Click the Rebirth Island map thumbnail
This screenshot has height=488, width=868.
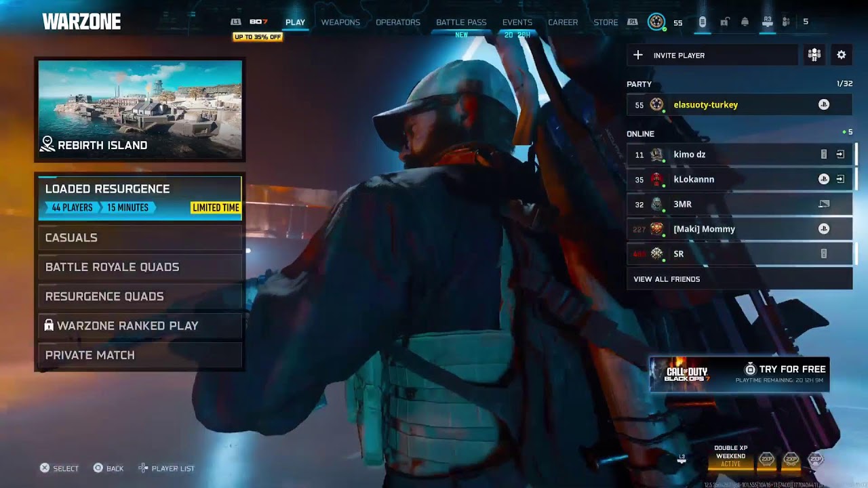[x=140, y=109]
